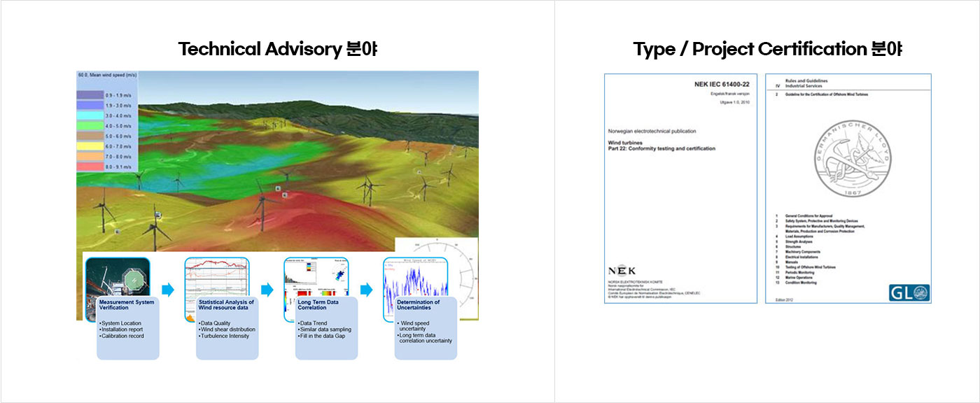The height and width of the screenshot is (403, 980).
Task: Click the blue arrow after Statistical Analysis box
Action: [x=267, y=290]
